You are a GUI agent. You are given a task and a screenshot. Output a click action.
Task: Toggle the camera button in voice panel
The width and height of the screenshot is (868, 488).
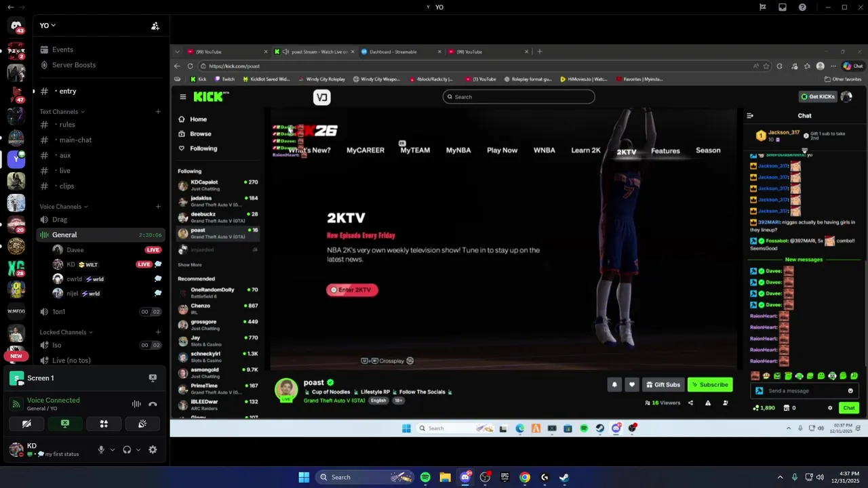click(26, 424)
